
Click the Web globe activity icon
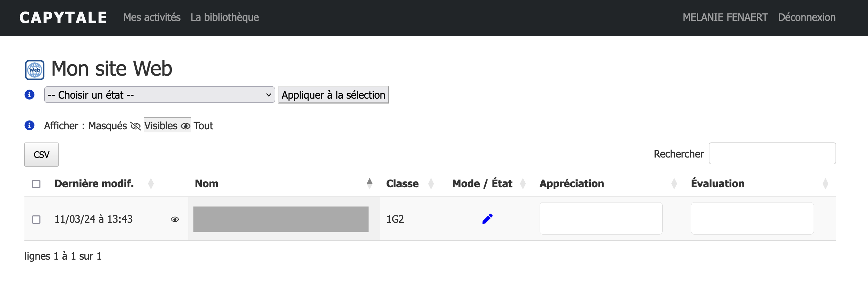coord(35,70)
